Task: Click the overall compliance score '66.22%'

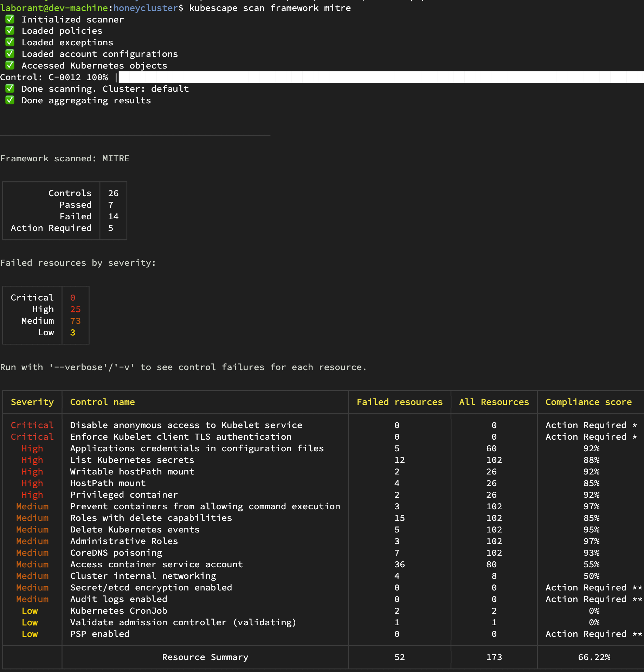Action: coord(594,657)
